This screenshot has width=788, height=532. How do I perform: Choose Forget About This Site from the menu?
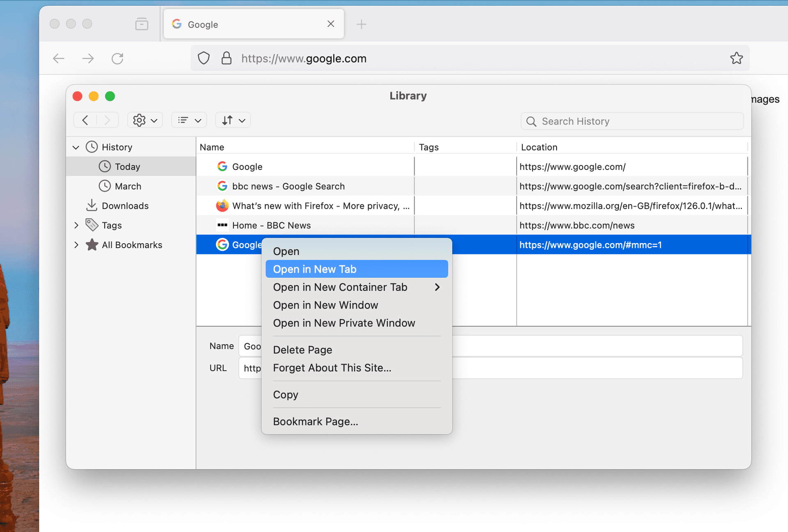pyautogui.click(x=332, y=368)
